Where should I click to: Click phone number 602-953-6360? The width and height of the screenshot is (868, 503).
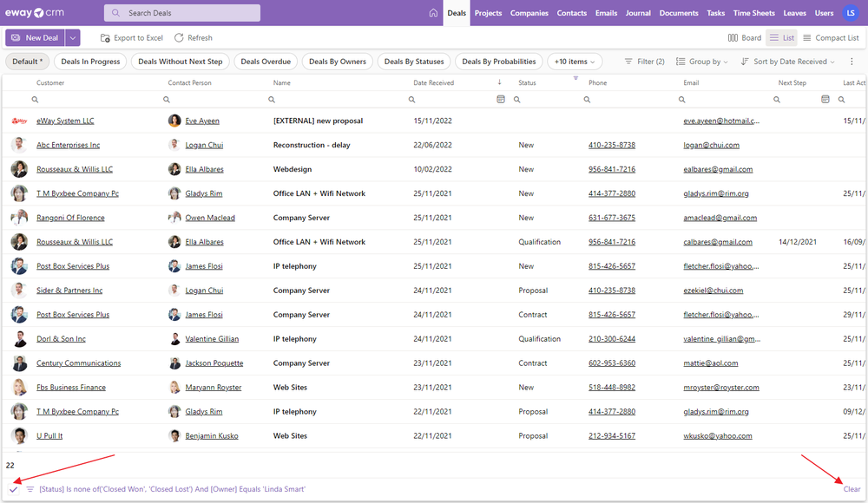pos(612,363)
